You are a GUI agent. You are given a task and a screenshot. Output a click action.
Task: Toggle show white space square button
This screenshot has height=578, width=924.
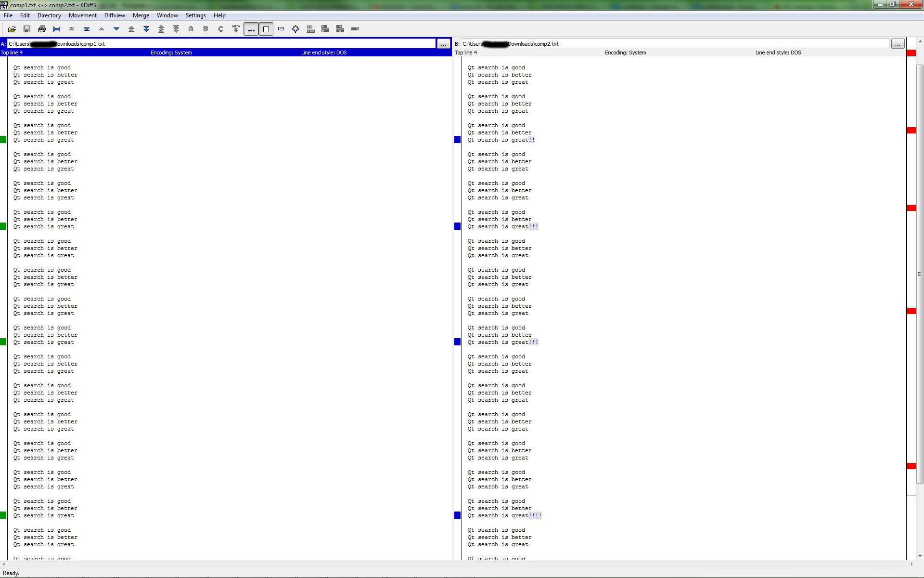(266, 29)
